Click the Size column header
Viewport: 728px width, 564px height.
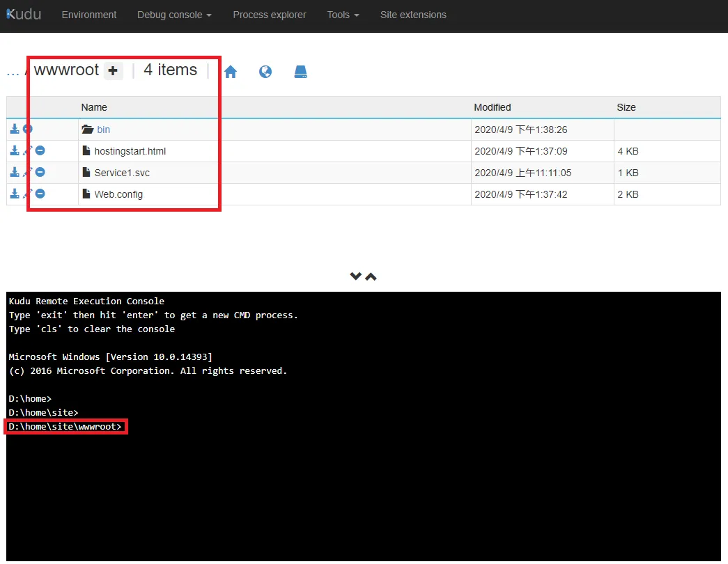tap(626, 107)
